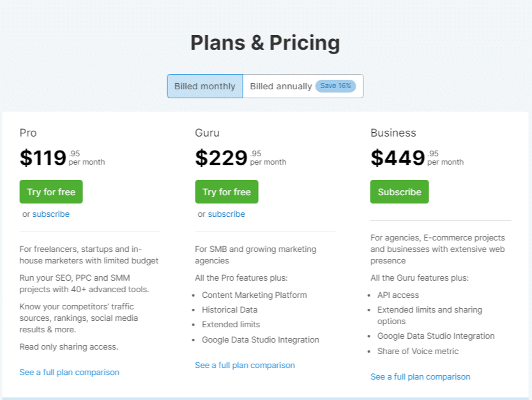Select the Guru plan name
The height and width of the screenshot is (400, 532).
coord(207,133)
